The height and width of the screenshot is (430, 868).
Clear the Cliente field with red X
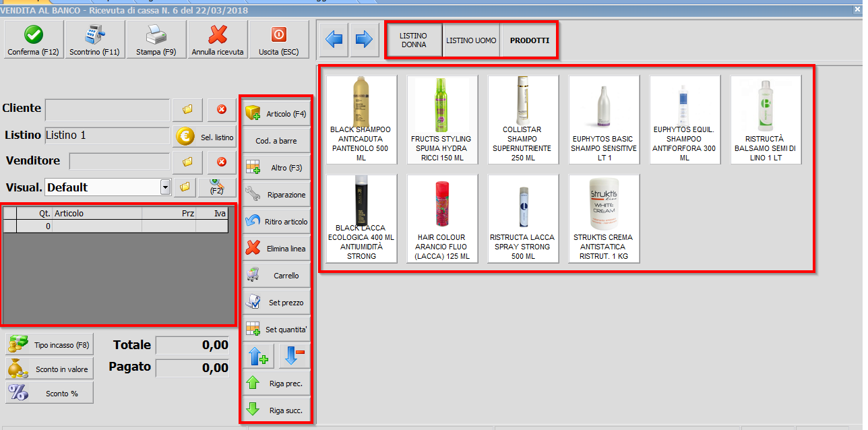coord(222,109)
